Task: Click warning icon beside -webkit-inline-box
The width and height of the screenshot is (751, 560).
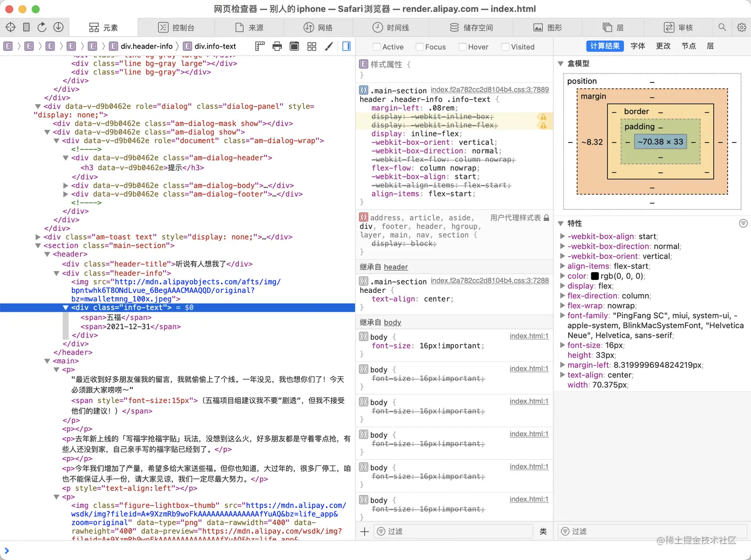Action: (x=543, y=117)
